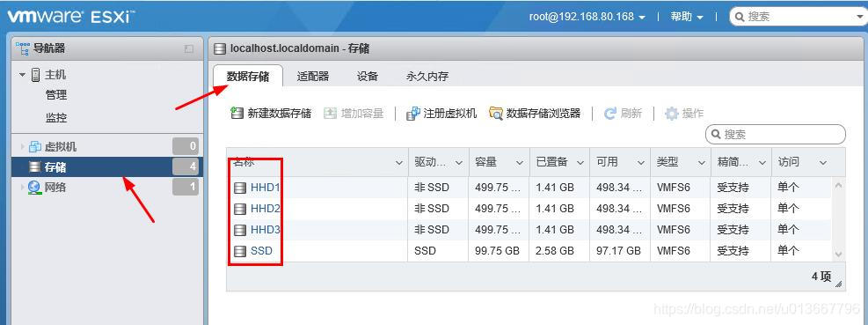Click the Register VM icon (注册虚拟机)
Viewport: 868px width, 325px height.
coord(413,113)
